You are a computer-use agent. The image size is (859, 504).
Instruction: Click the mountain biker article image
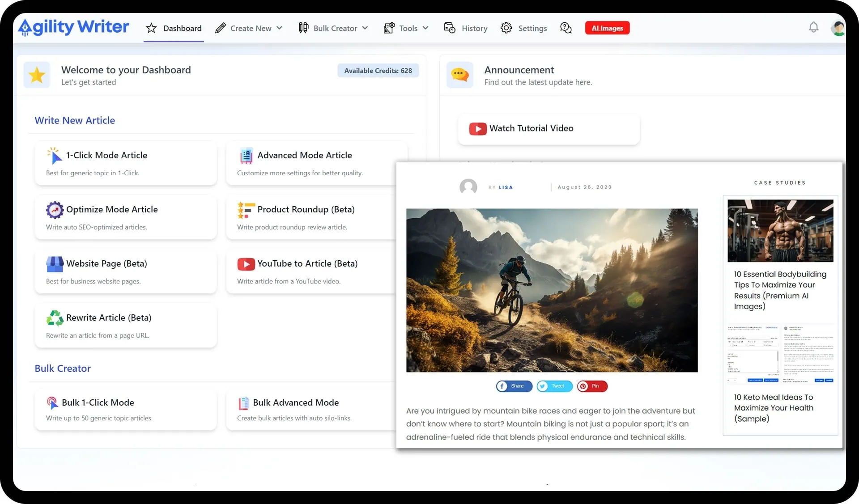click(552, 290)
